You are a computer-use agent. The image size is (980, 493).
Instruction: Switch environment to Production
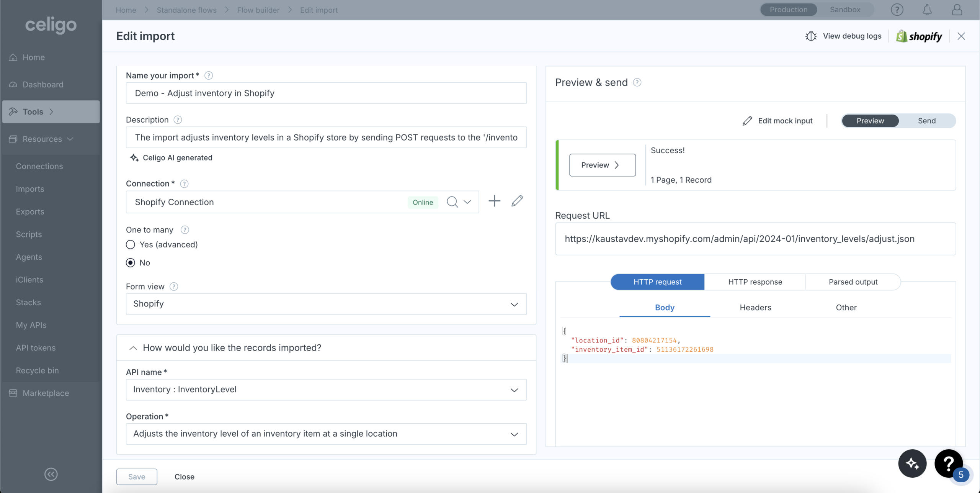point(789,10)
